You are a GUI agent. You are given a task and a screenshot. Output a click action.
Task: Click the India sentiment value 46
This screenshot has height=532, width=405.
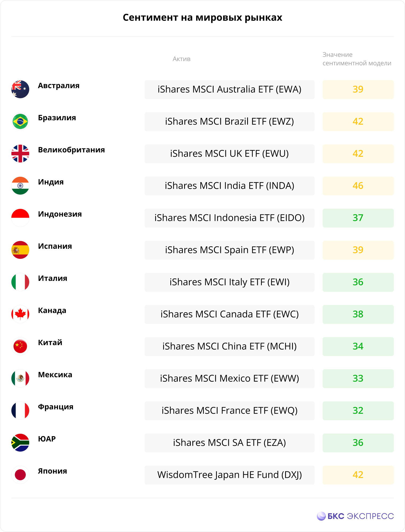point(358,186)
